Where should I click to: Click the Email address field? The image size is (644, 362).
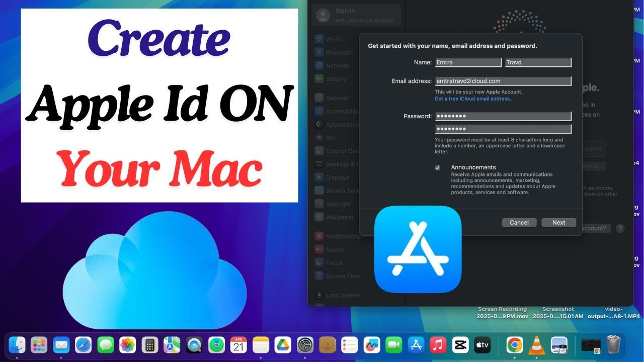coord(503,81)
